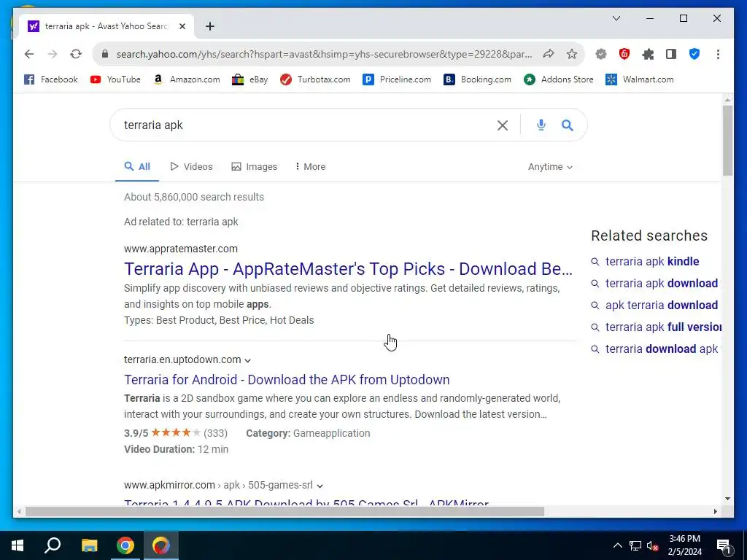
Task: Open the site lock security icon
Action: (105, 54)
